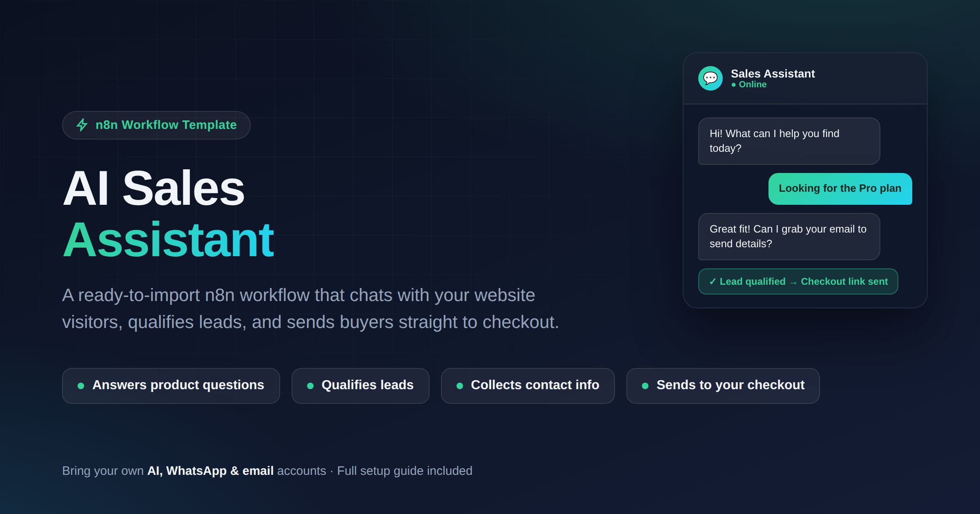Click the green Online status dot

point(734,85)
